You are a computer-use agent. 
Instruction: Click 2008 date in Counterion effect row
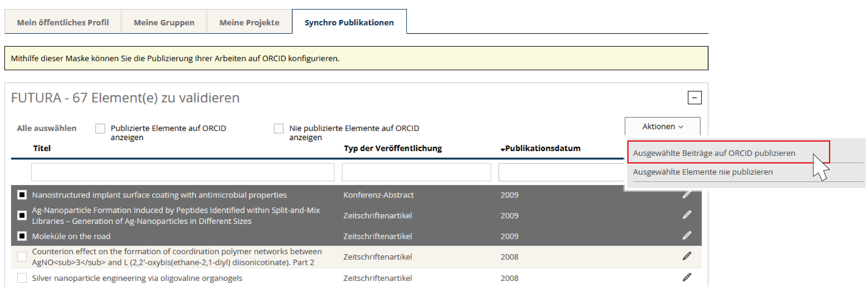[510, 257]
